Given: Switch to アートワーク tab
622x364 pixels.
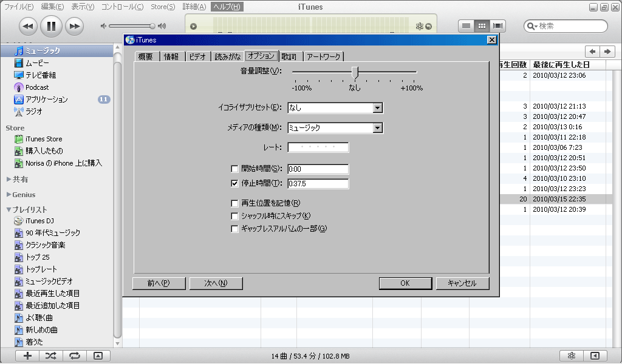Looking at the screenshot, I should (x=323, y=56).
